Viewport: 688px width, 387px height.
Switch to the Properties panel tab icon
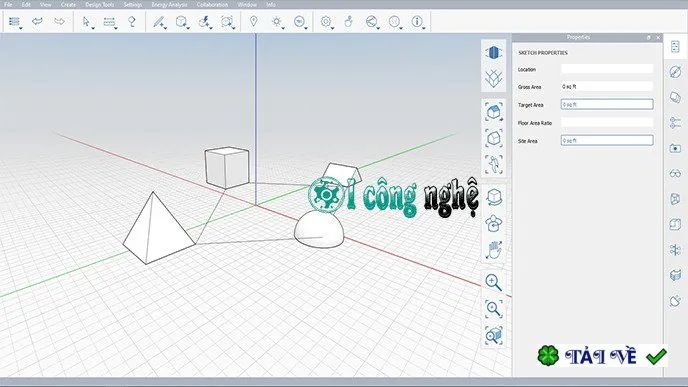click(675, 46)
